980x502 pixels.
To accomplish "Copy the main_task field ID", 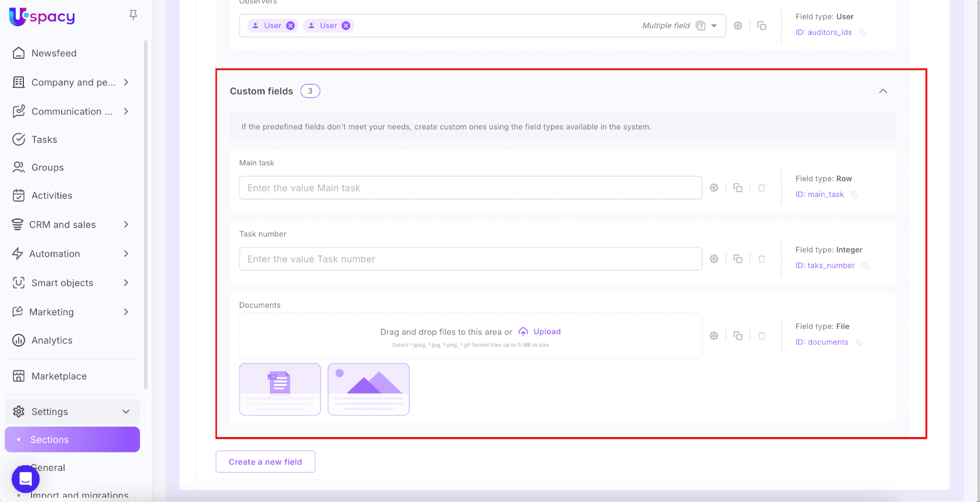I will 854,195.
